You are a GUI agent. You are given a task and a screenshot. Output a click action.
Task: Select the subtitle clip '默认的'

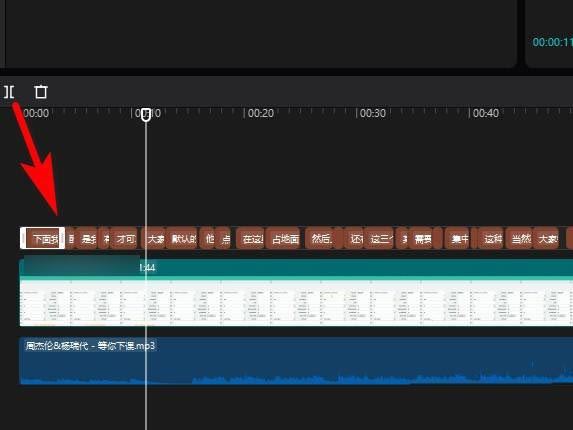click(x=182, y=239)
